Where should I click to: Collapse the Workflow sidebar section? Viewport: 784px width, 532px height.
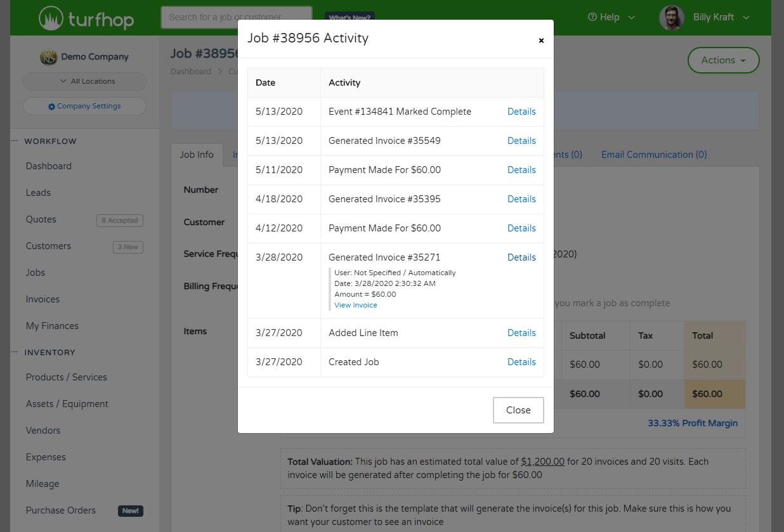tap(14, 141)
